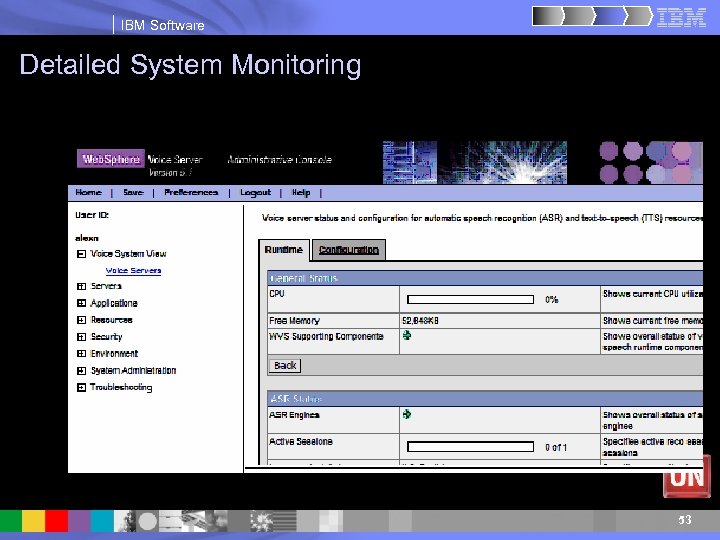Viewport: 720px width, 540px height.
Task: Click the Back button
Action: (x=285, y=366)
